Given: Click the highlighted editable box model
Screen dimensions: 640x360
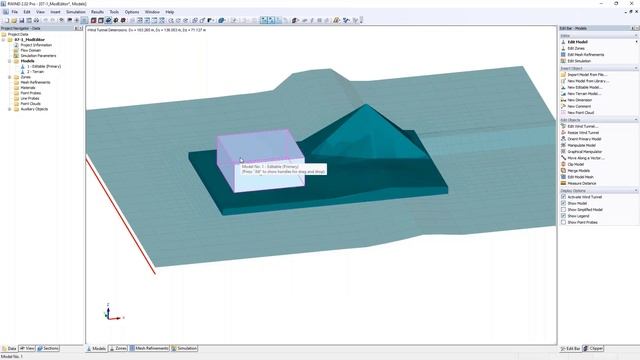Looking at the screenshot, I should coord(261,161).
